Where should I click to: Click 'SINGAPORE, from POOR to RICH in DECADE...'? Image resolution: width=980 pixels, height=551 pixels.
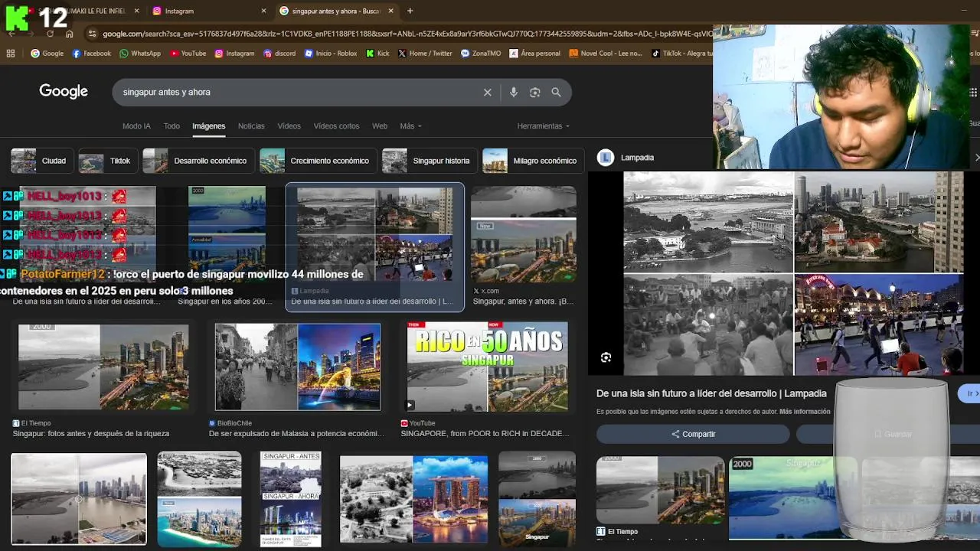[x=485, y=434]
